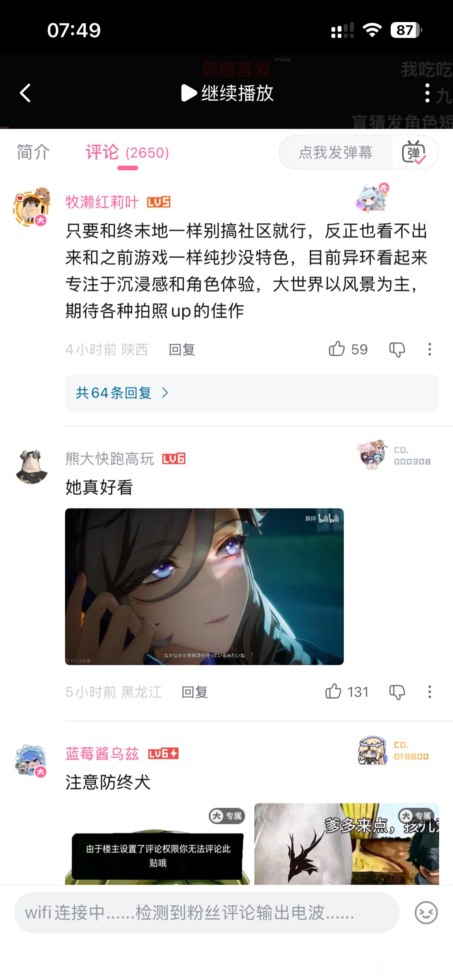Toggle the danmaku display switch
Screen dimensions: 453x980
tap(414, 152)
